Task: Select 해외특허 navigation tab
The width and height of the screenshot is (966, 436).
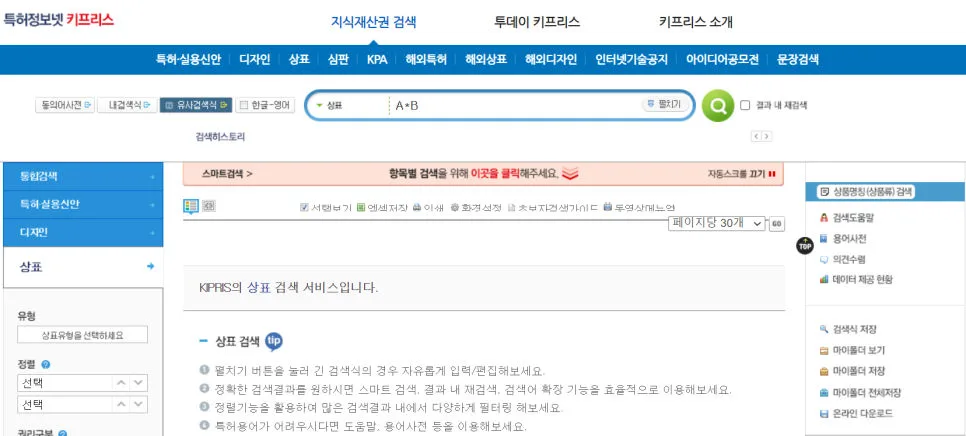Action: tap(426, 60)
